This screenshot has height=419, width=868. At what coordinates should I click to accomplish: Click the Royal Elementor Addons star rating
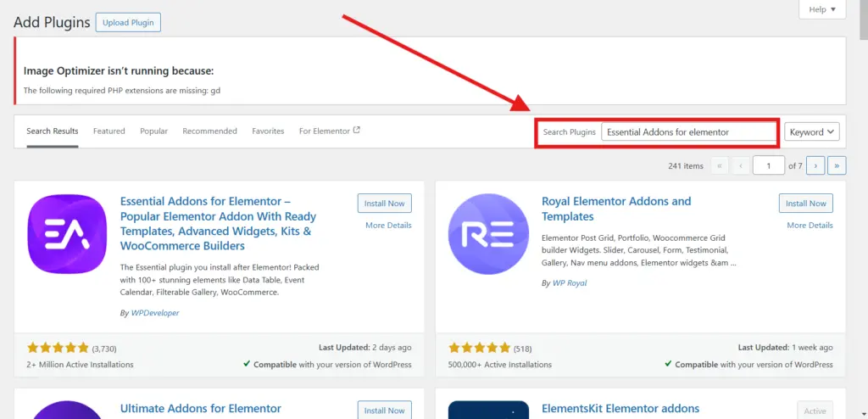480,348
